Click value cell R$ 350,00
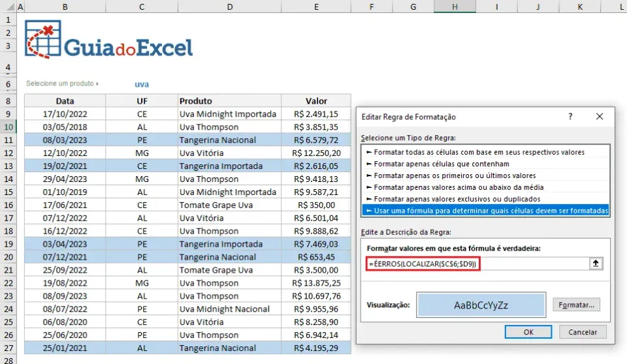Screen dimensions: 627x364 [x=316, y=205]
